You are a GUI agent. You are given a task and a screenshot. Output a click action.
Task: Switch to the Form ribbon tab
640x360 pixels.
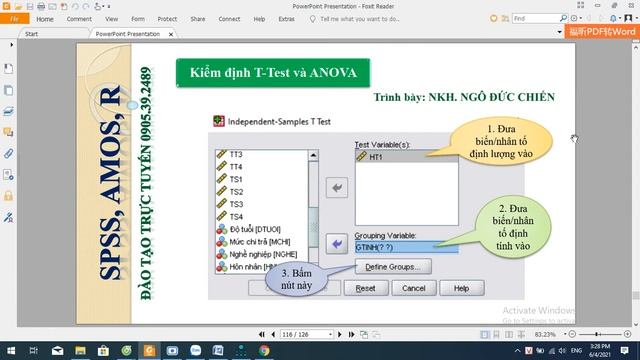click(138, 19)
